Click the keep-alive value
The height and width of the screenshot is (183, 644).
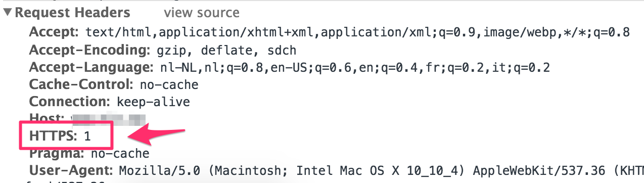point(153,102)
